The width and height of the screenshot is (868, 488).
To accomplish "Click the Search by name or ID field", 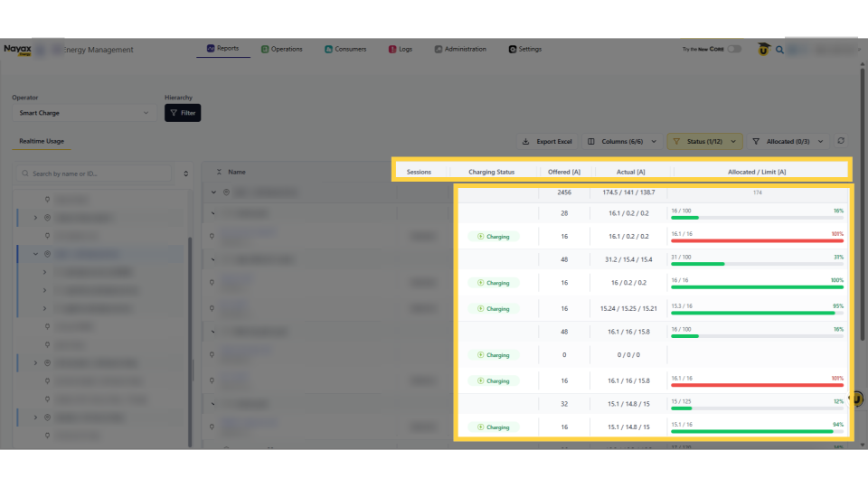I will coord(99,174).
